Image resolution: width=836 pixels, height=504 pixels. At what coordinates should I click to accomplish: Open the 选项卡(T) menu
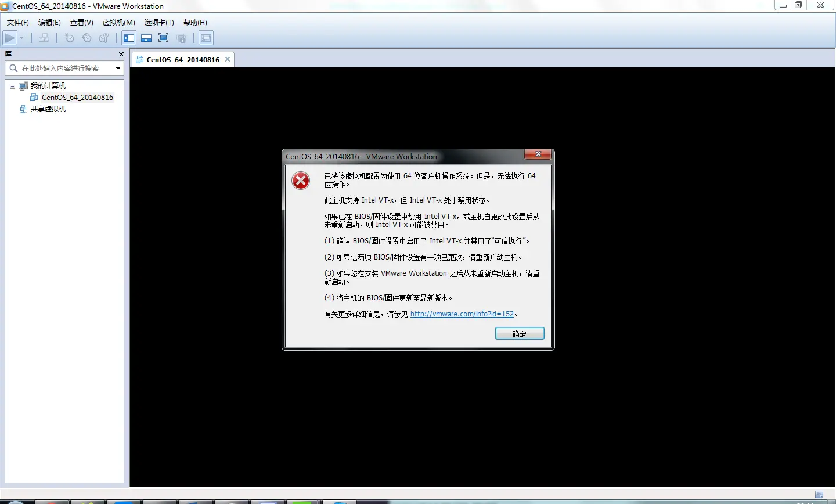point(159,23)
